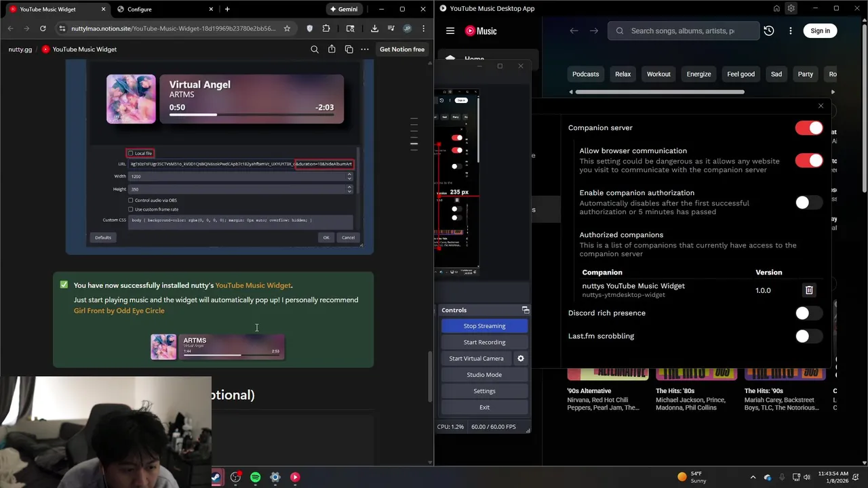
Task: Bookmark this page with the star icon
Action: (x=287, y=28)
